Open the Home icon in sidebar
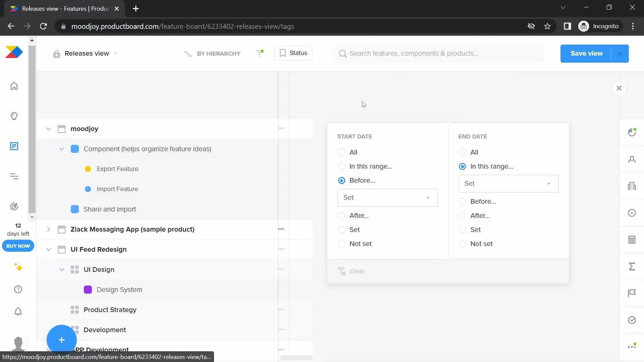Screen dimensions: 644x362 [x=14, y=86]
